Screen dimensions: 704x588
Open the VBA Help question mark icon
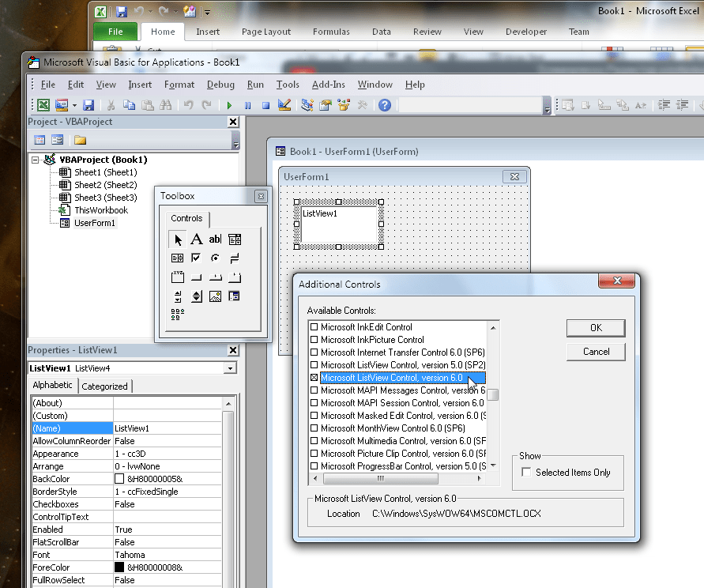385,105
